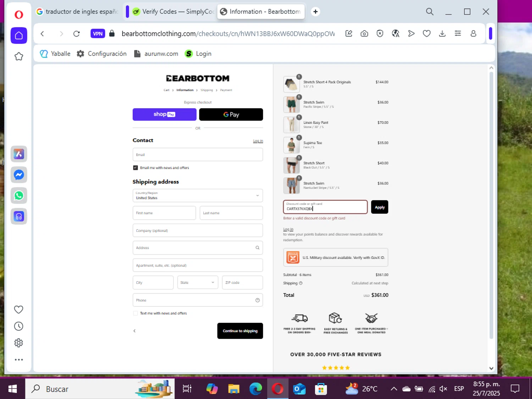532x399 pixels.
Task: Click the discount code input field
Action: click(325, 207)
